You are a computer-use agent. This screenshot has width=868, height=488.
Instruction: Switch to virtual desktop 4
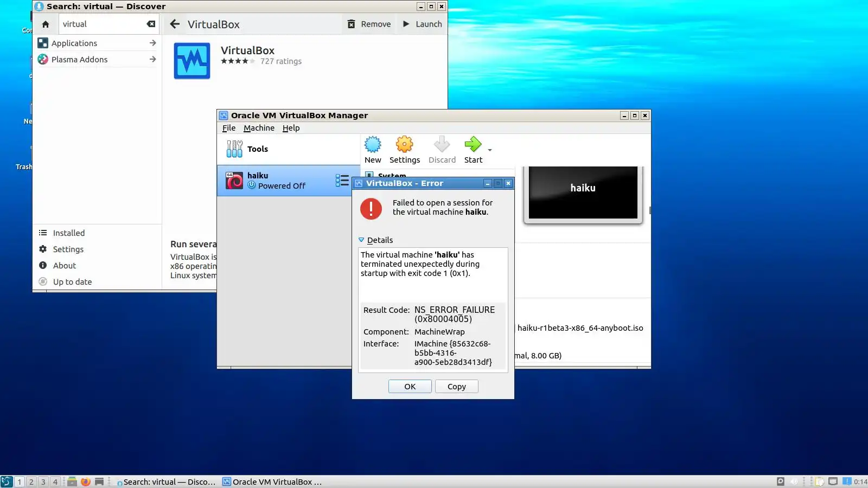click(55, 481)
